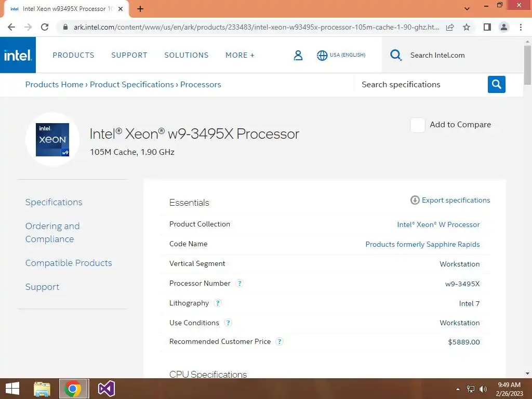Click the share page icon in address bar
532x399 pixels.
point(450,27)
